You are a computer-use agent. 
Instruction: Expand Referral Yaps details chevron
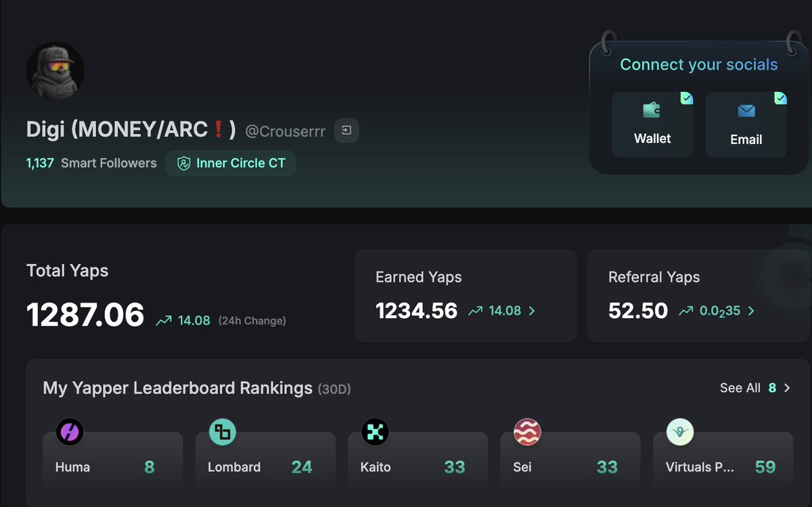[x=751, y=311]
